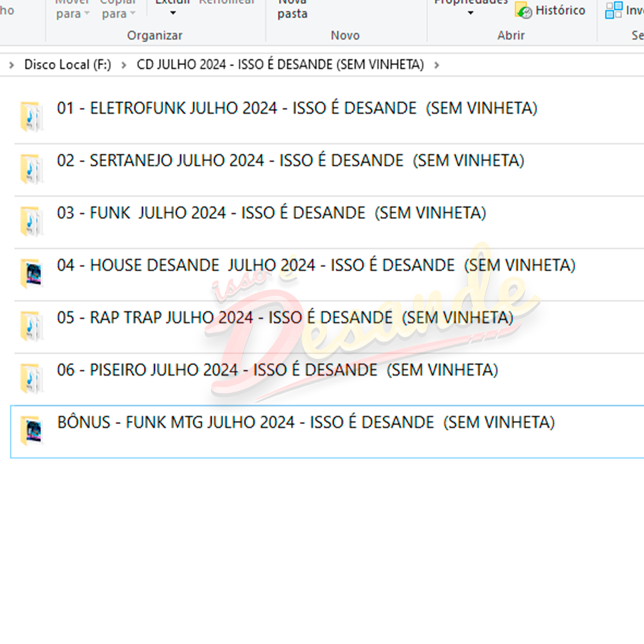Open the Mover para dropdown button
This screenshot has height=644, width=644.
coord(73,12)
